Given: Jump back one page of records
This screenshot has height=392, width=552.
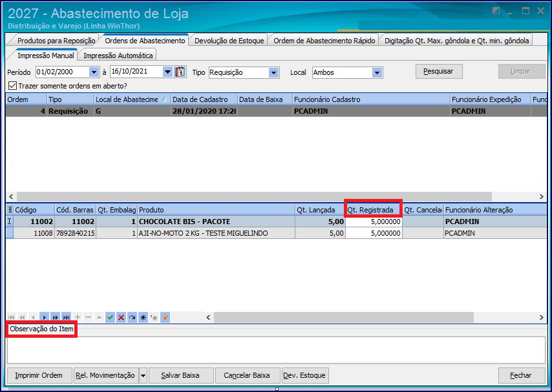Looking at the screenshot, I should pos(22,317).
